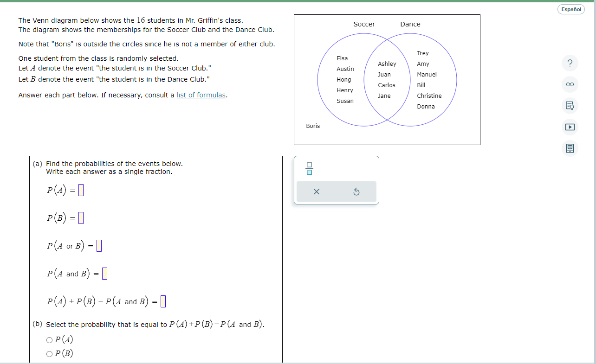Open the worked explanation page icon
This screenshot has height=364, width=596.
pos(570,106)
